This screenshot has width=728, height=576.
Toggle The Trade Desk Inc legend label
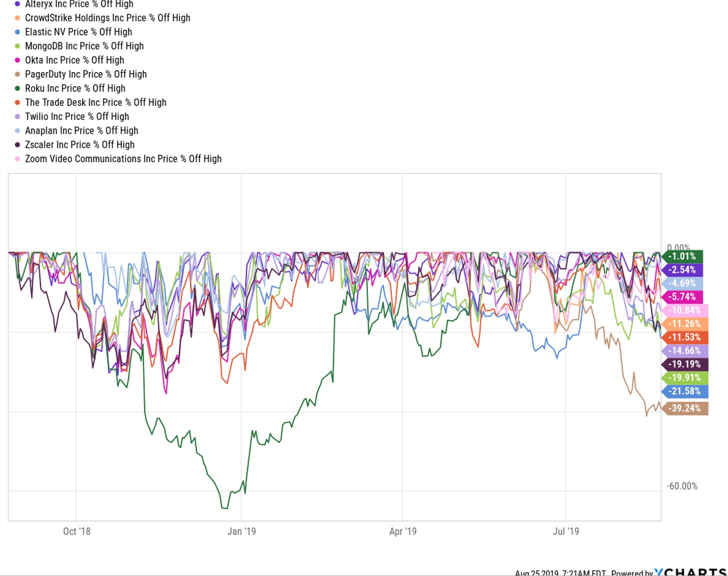[95, 102]
